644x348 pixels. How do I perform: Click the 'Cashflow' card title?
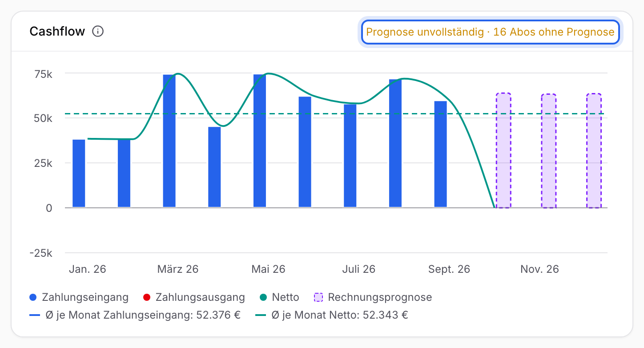[57, 32]
